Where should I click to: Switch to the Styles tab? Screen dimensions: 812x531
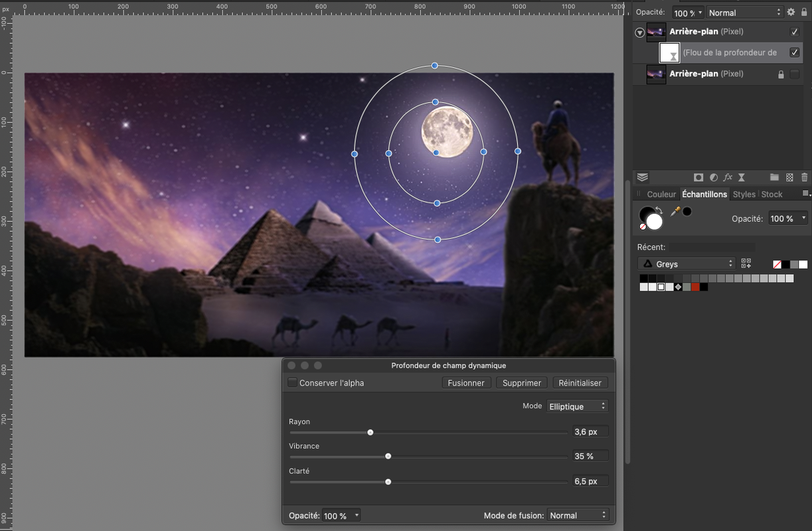click(744, 194)
